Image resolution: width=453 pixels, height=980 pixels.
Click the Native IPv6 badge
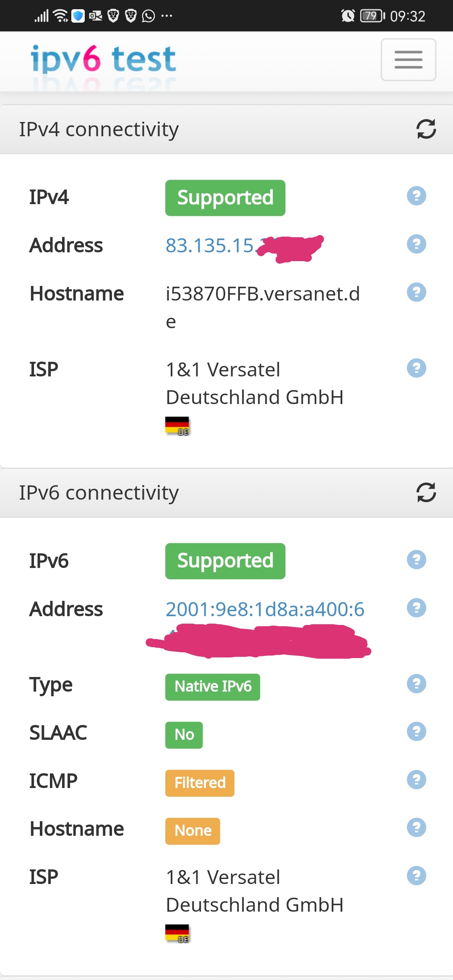pyautogui.click(x=213, y=687)
